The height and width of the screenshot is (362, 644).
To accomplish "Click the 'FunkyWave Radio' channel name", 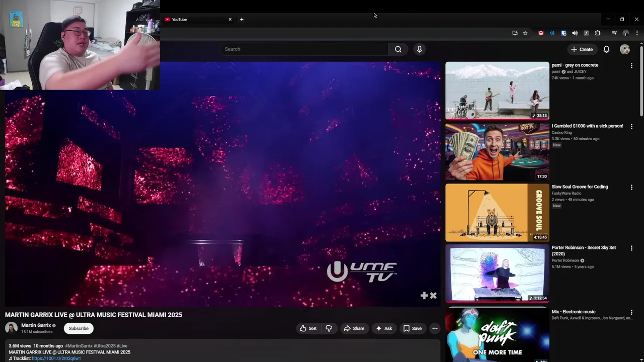I will coord(567,194).
